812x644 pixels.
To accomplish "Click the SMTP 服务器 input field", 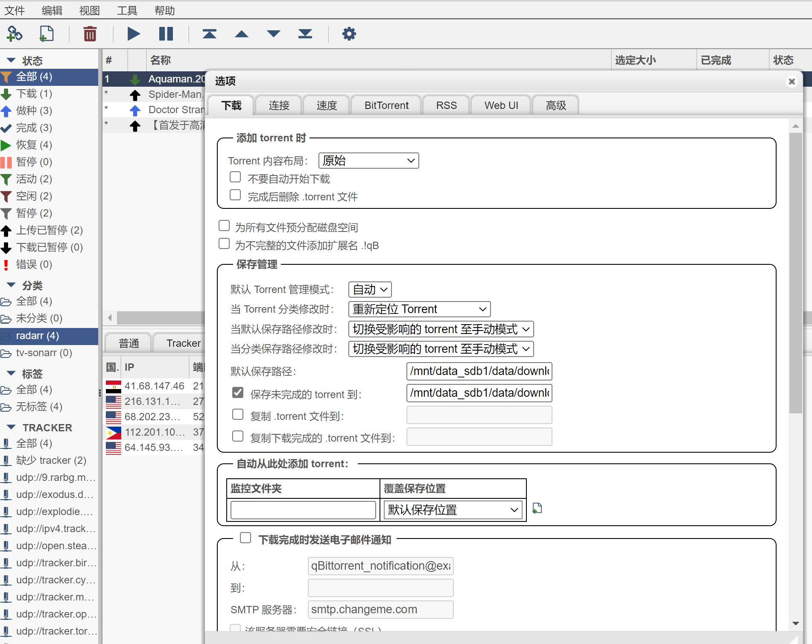I will pyautogui.click(x=380, y=609).
